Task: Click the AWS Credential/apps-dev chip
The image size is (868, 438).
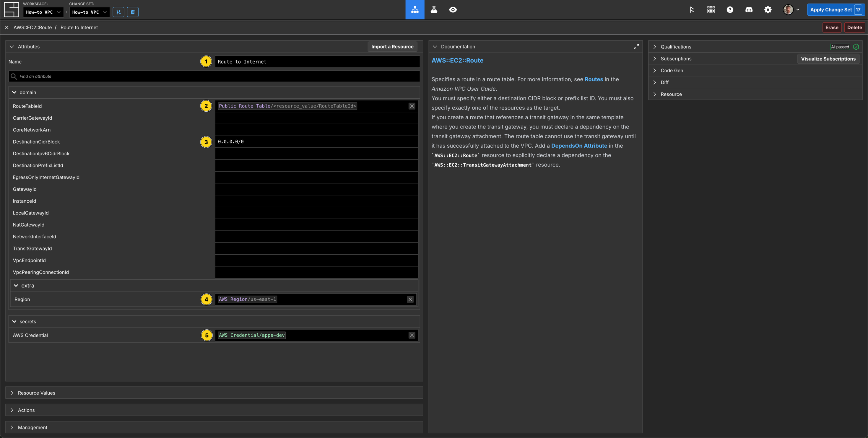Action: point(252,335)
